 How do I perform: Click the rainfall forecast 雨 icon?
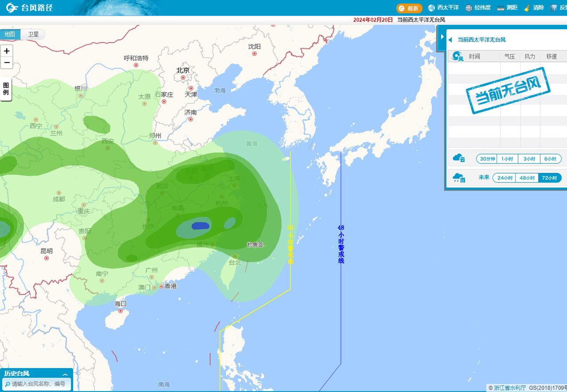(459, 178)
